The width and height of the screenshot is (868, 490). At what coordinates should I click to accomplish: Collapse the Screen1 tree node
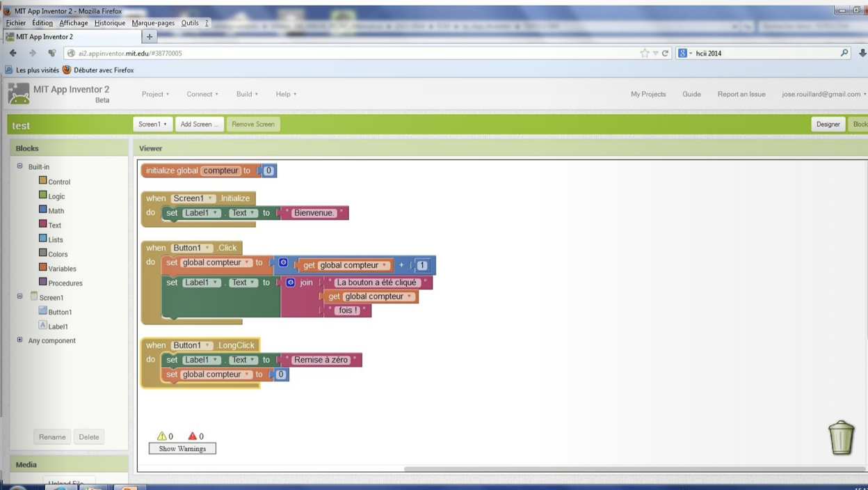[x=19, y=297]
